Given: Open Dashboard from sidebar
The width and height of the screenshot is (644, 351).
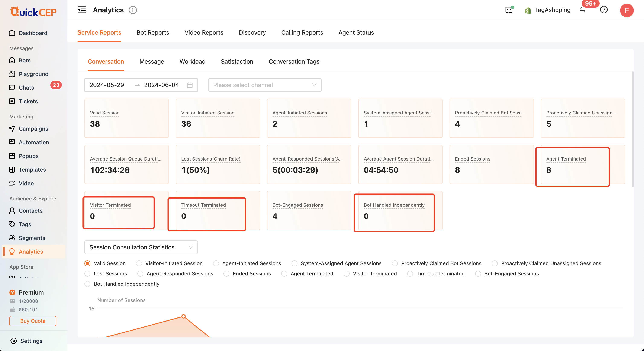Looking at the screenshot, I should tap(33, 33).
